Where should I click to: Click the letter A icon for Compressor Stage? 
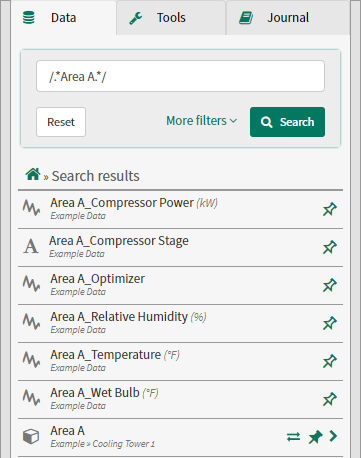[31, 247]
